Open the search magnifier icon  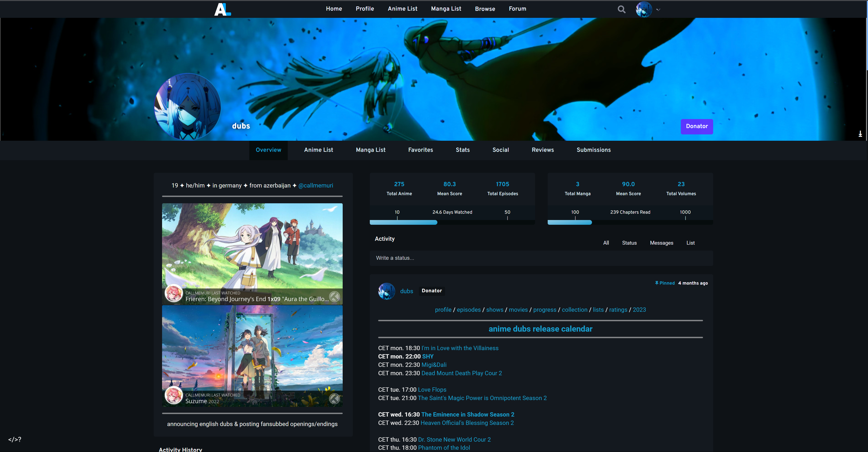621,9
